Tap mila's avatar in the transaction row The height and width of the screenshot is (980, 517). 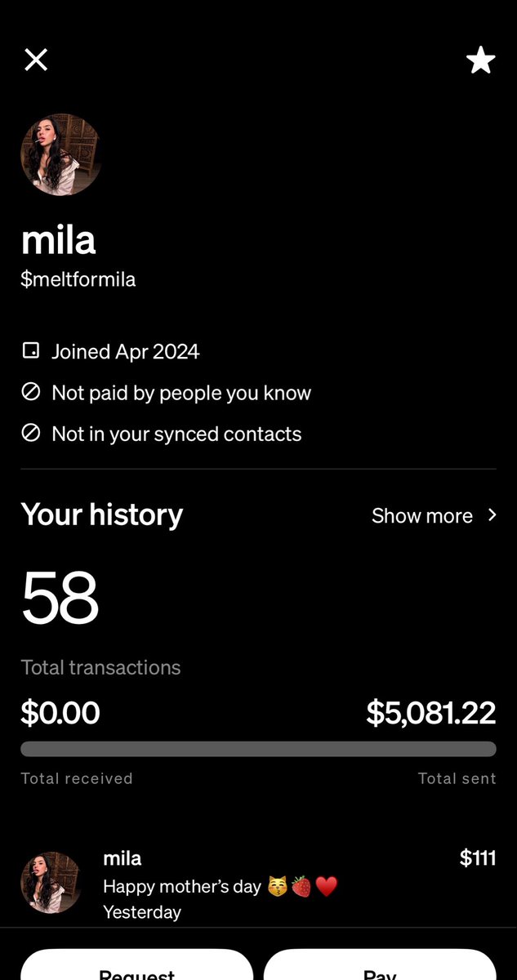coord(51,883)
